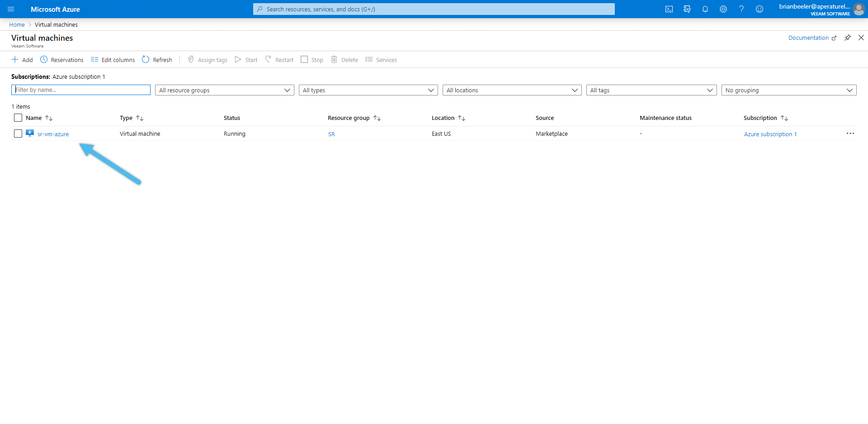This screenshot has height=424, width=868.
Task: Click the search resources, services, and docs box
Action: (x=434, y=9)
